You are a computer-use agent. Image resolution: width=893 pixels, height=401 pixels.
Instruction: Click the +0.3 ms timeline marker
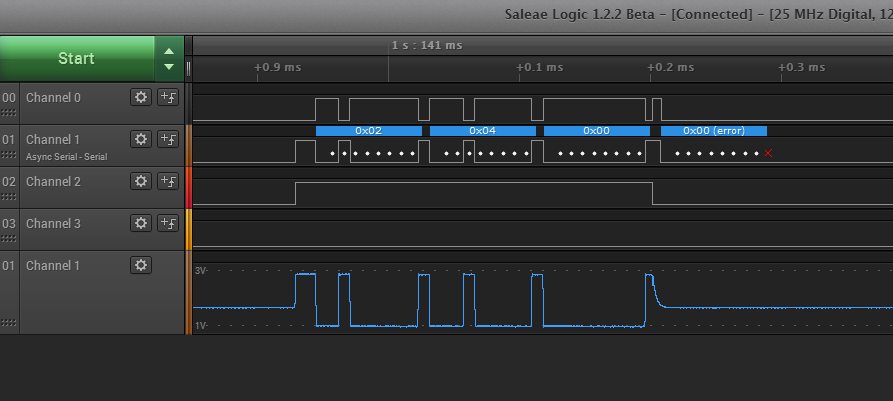tap(801, 67)
